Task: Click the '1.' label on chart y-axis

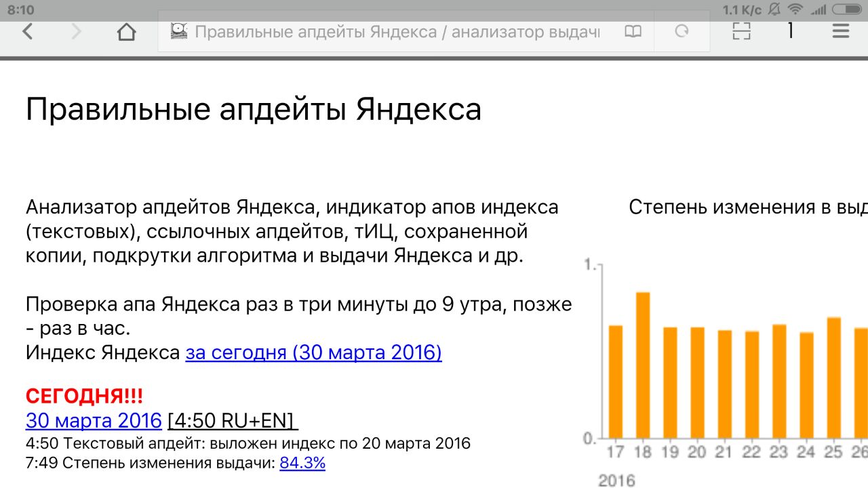Action: [x=591, y=265]
